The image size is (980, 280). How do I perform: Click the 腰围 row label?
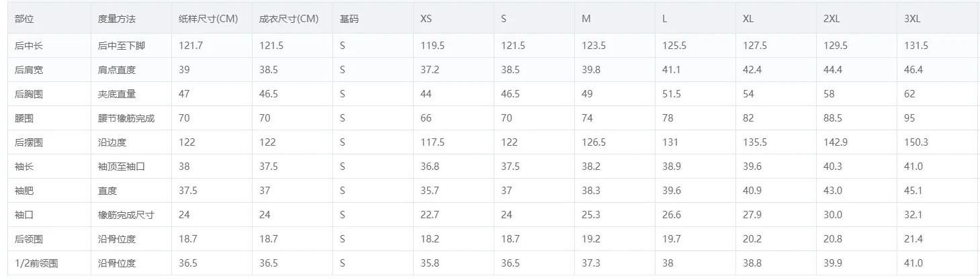24,118
